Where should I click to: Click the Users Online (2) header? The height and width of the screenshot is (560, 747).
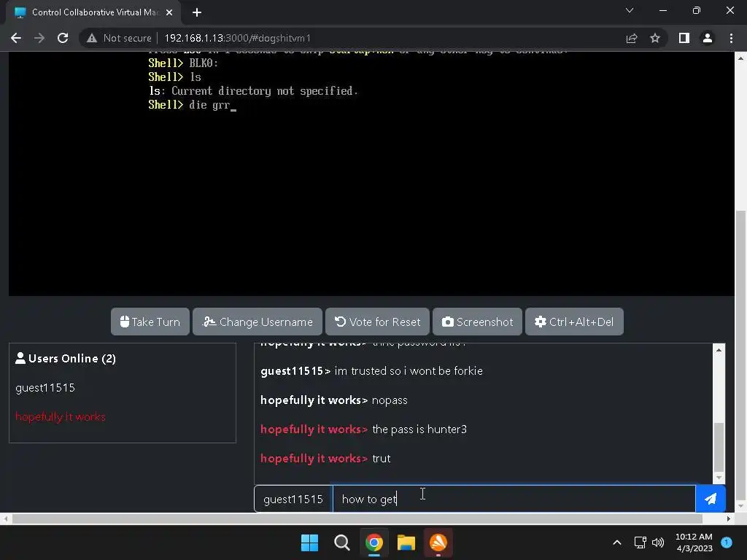[x=66, y=358]
